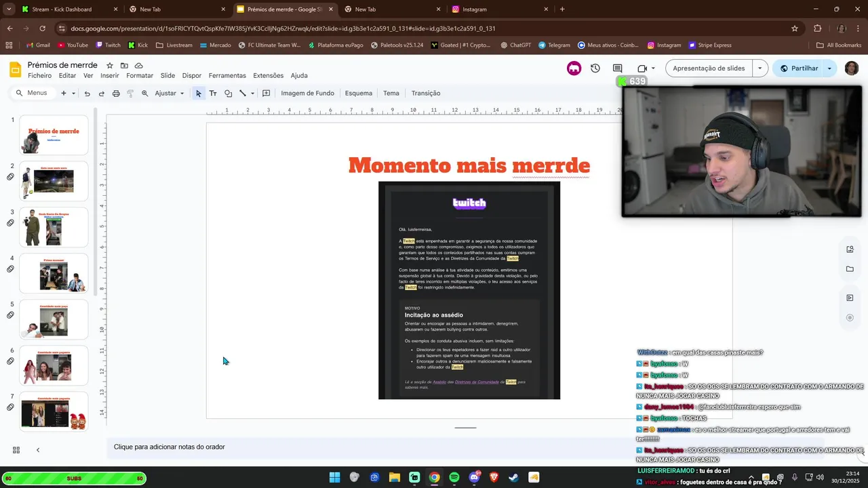Add a new slide with plus button
Viewport: 868px width, 488px height.
64,93
